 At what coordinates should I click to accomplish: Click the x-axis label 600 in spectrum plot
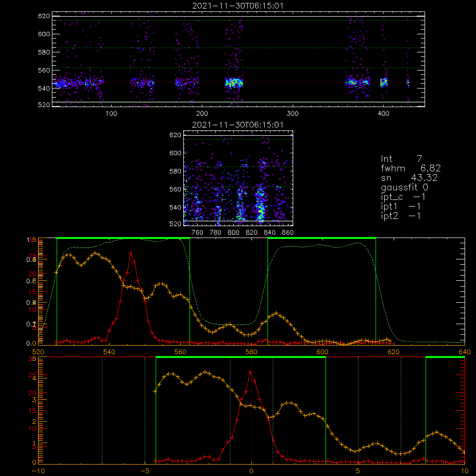(322, 352)
